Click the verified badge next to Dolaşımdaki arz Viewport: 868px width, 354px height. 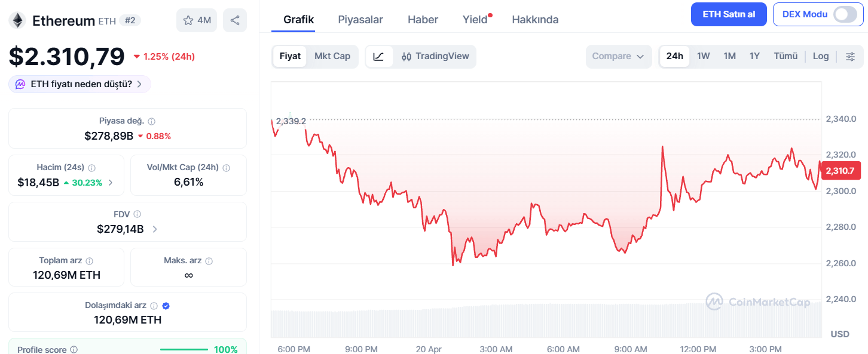click(x=166, y=305)
